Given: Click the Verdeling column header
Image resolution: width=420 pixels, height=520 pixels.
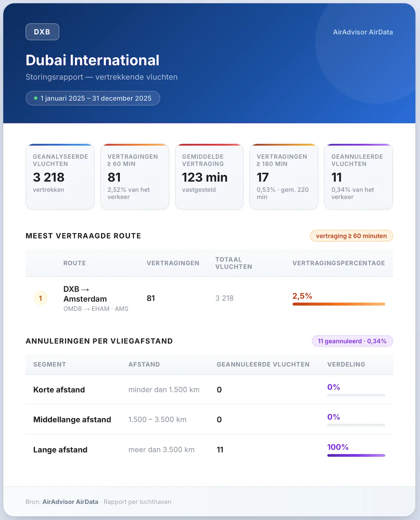Looking at the screenshot, I should (346, 364).
